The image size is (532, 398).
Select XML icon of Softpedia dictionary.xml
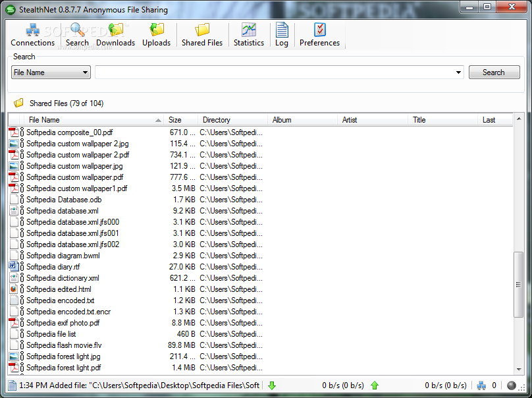[x=14, y=278]
